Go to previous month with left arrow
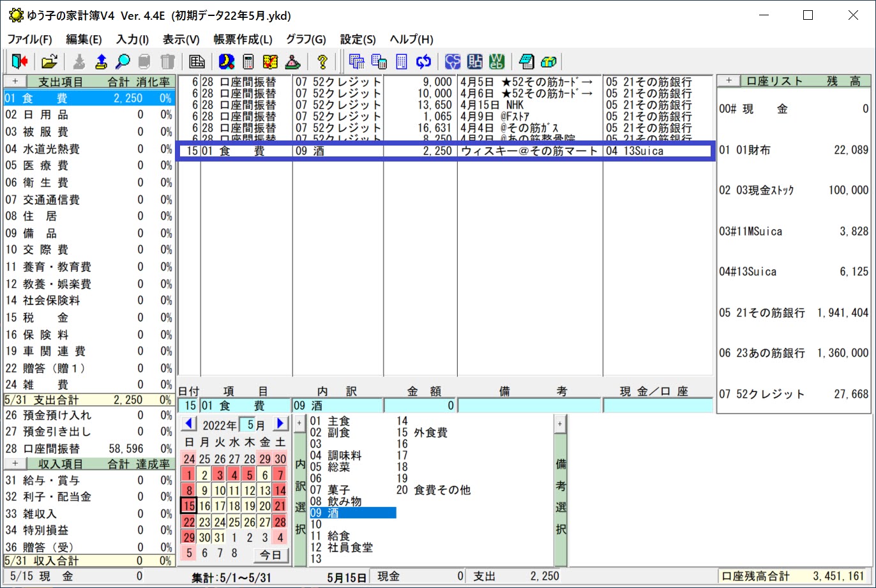Viewport: 876px width, 588px height. [190, 423]
